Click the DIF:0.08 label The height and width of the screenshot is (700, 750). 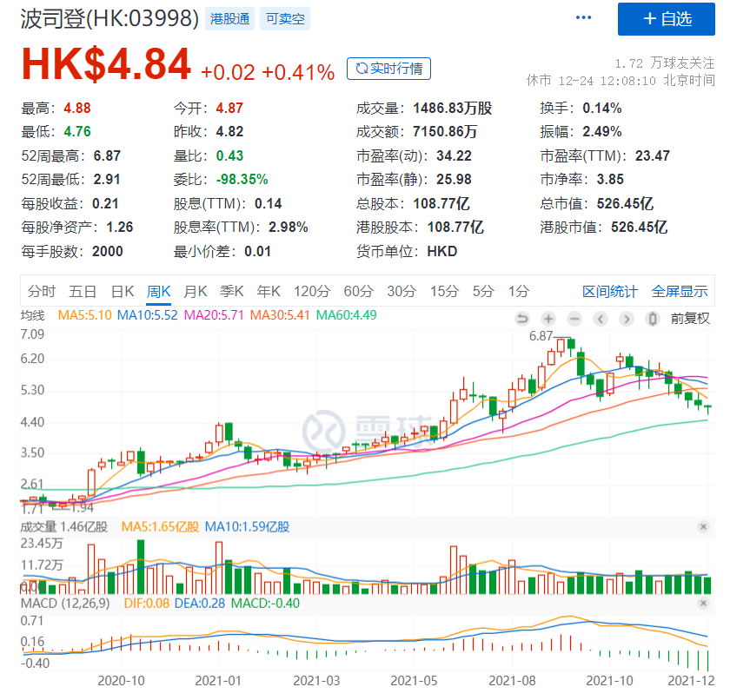click(x=146, y=604)
